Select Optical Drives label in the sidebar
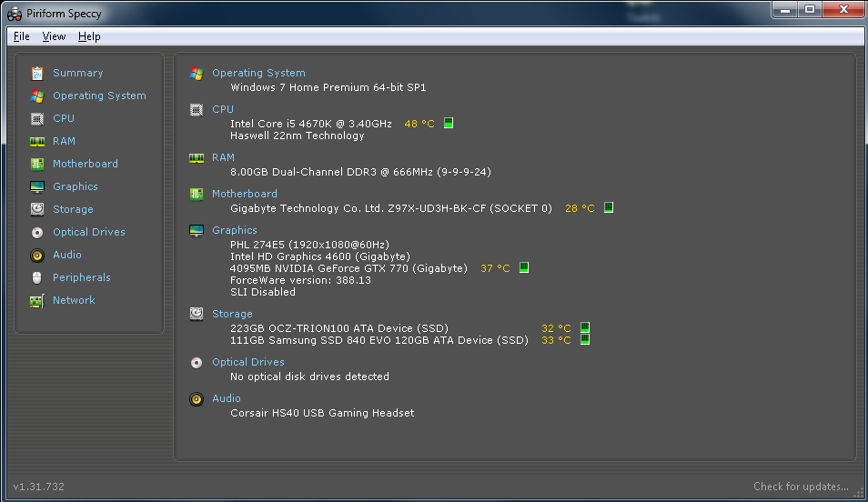This screenshot has height=502, width=868. (x=88, y=233)
